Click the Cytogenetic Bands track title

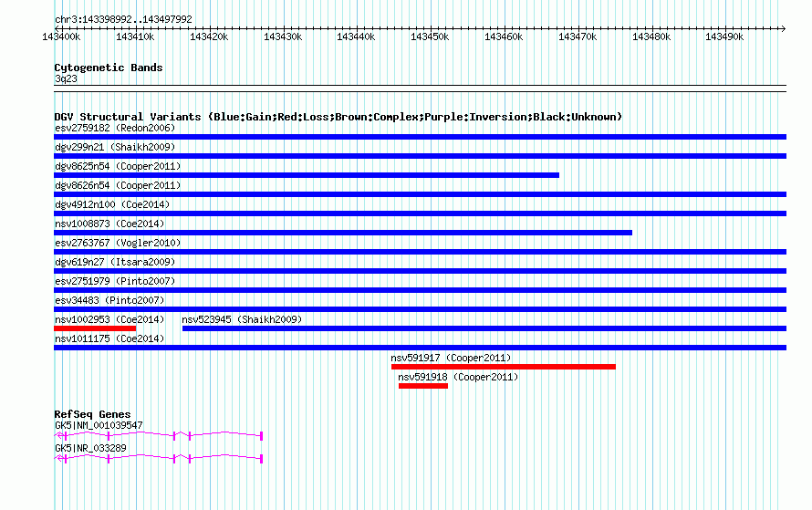[109, 68]
